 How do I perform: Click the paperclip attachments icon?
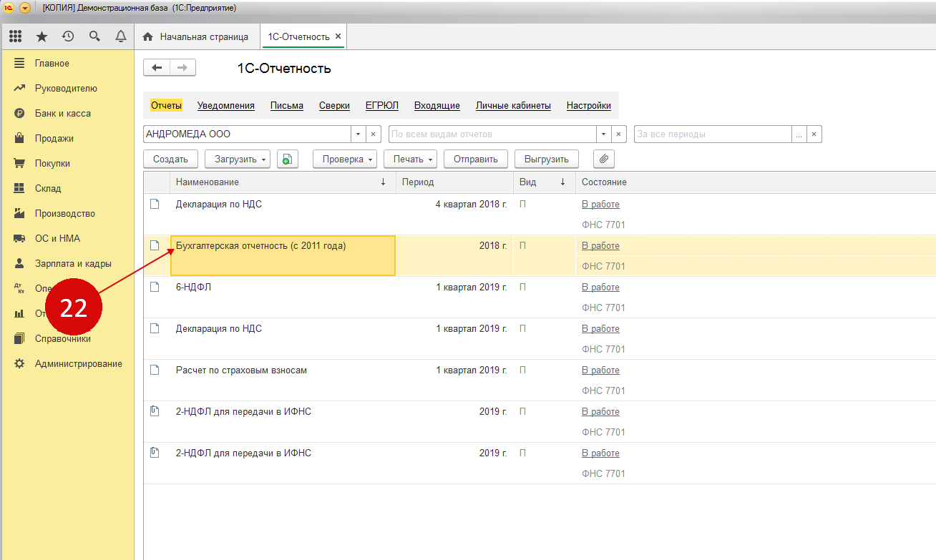pos(604,159)
